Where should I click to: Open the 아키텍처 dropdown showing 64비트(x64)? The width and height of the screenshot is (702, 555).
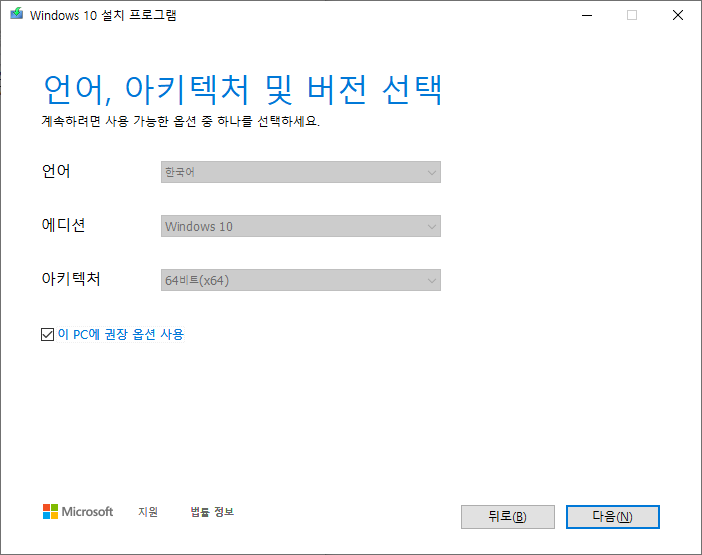(x=301, y=280)
